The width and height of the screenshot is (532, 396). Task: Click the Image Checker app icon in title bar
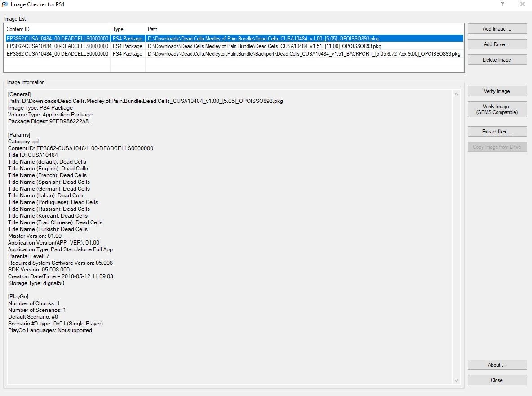[5, 4]
